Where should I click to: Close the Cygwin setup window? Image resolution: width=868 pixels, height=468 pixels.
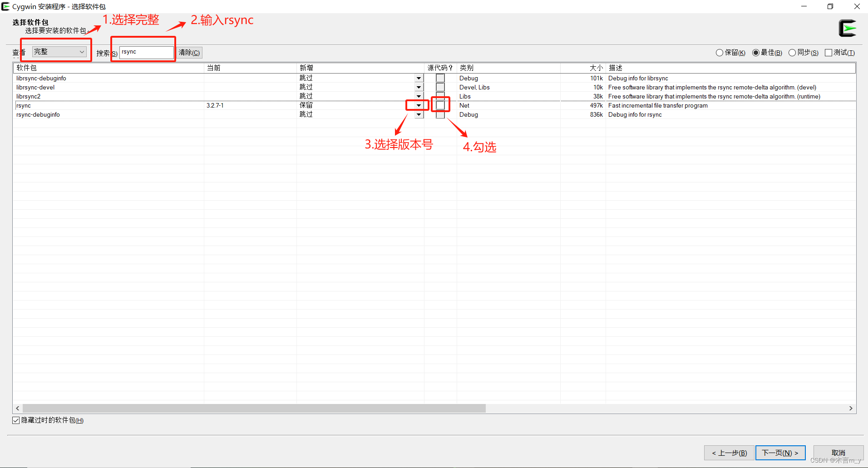(857, 6)
